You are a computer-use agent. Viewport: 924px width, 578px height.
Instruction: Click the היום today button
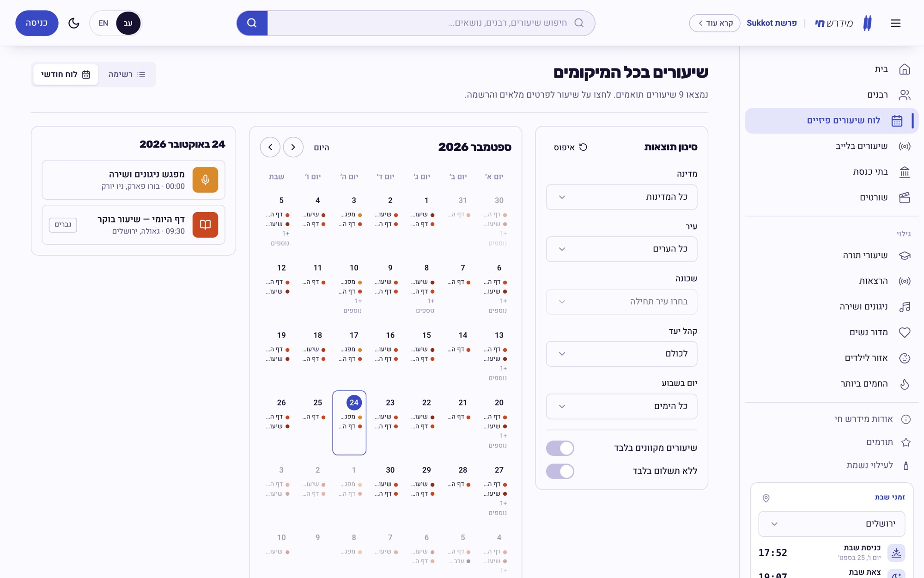point(322,148)
